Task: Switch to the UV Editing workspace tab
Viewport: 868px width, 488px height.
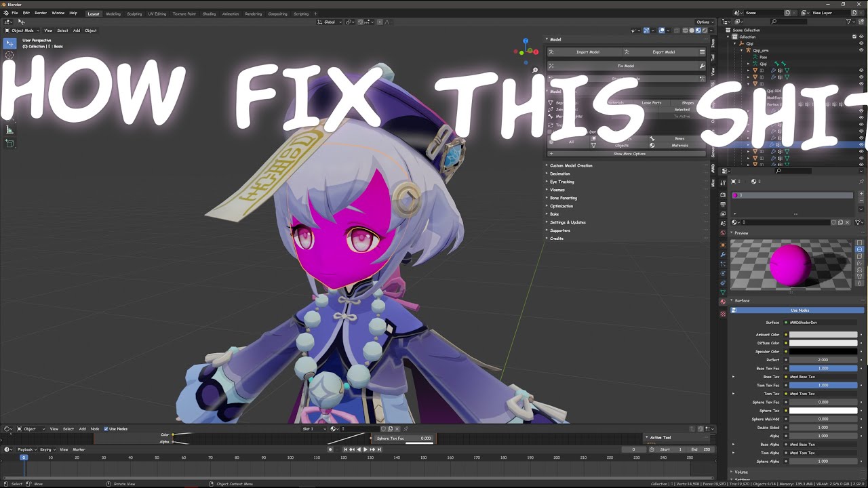Action: [157, 14]
